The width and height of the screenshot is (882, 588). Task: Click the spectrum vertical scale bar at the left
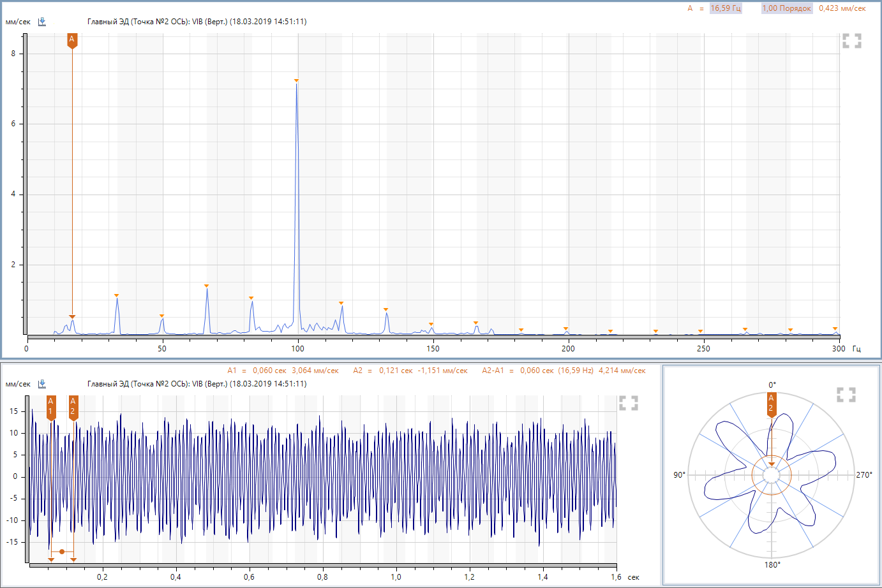[x=25, y=184]
